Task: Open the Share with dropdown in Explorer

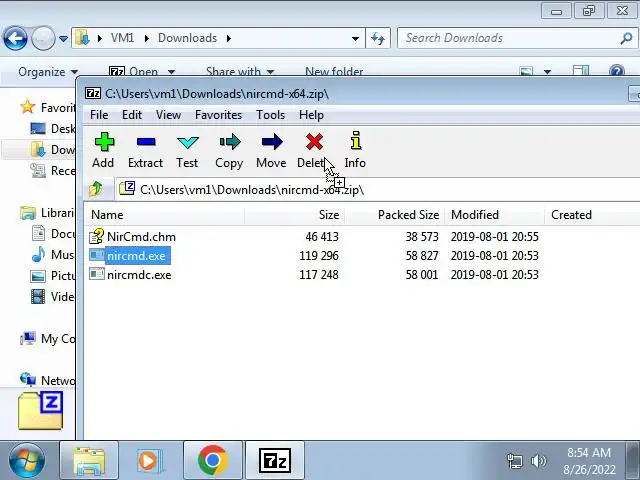Action: tap(240, 72)
